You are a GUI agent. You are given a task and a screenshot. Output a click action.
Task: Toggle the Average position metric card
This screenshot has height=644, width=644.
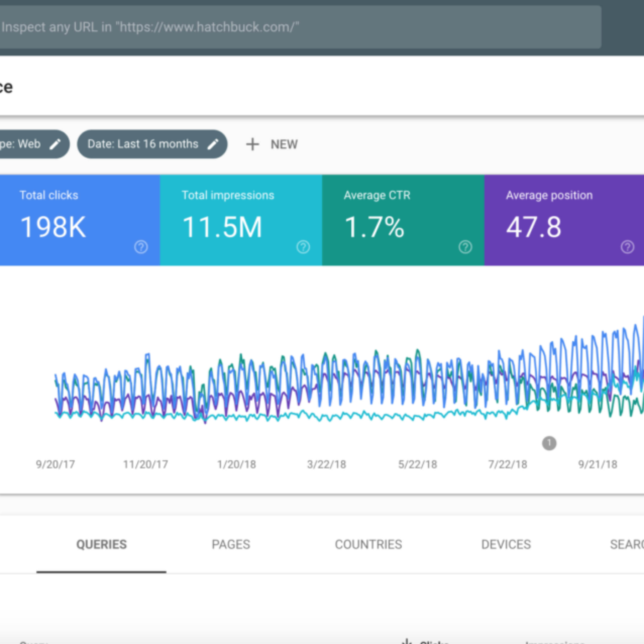564,220
